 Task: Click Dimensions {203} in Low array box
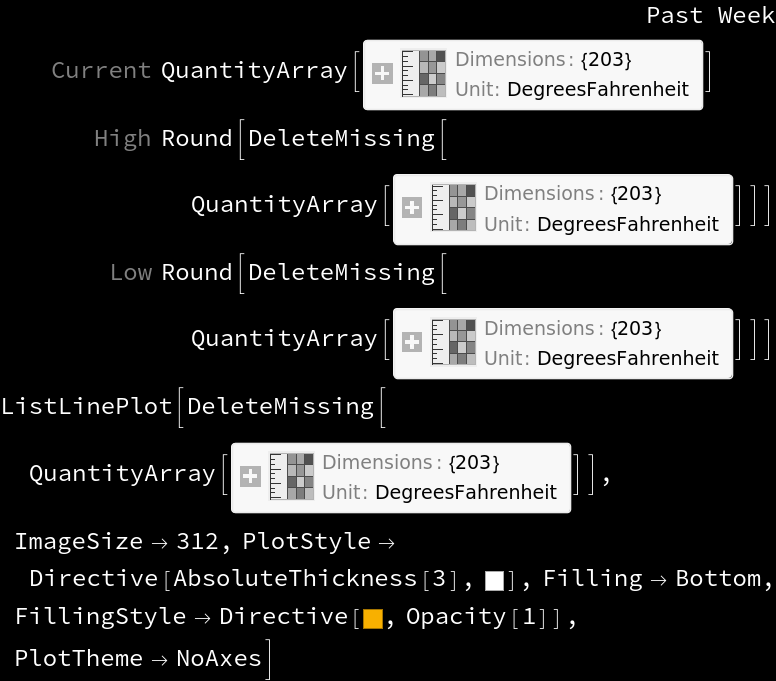click(x=573, y=329)
